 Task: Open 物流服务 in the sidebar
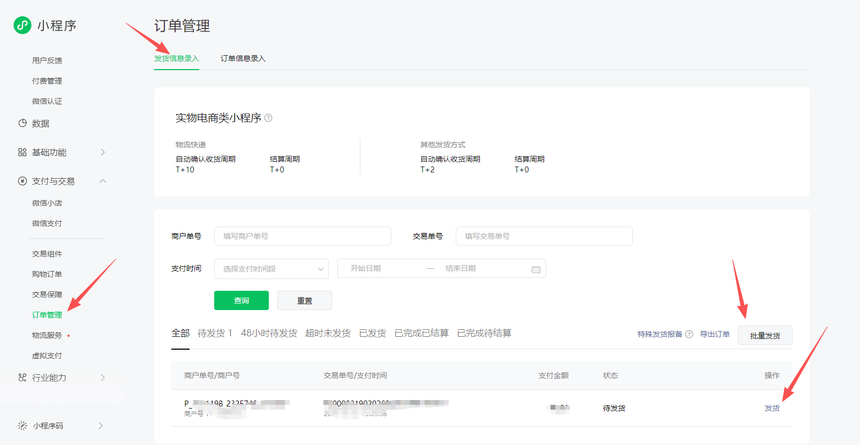click(47, 335)
